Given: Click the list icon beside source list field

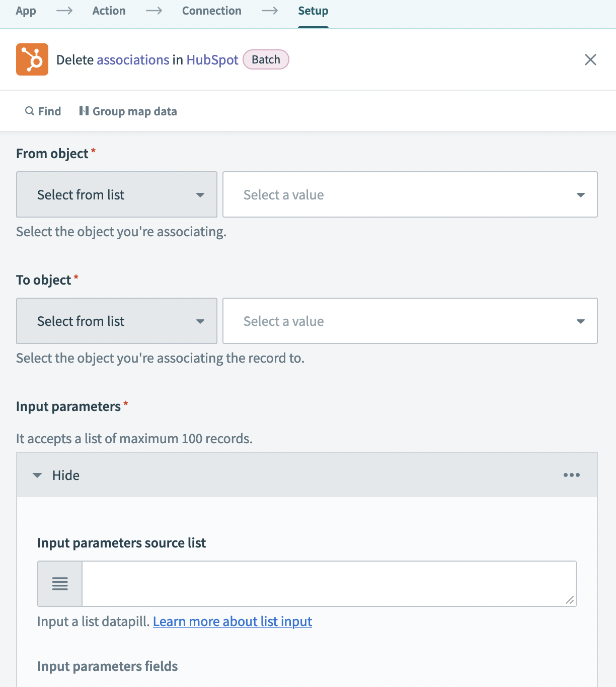Looking at the screenshot, I should pos(60,584).
